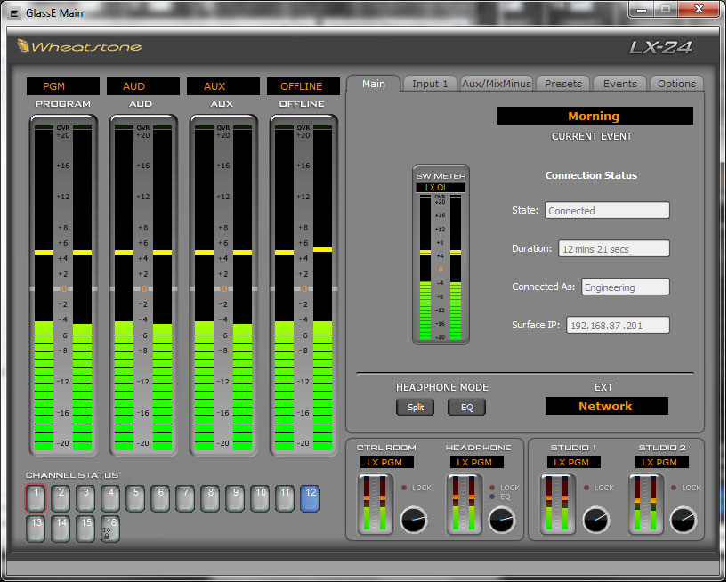The image size is (728, 582).
Task: Click the Morning current event display
Action: (595, 116)
